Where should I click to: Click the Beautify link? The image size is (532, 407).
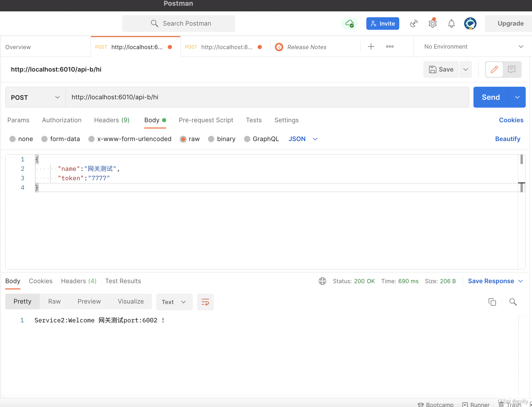(x=507, y=139)
